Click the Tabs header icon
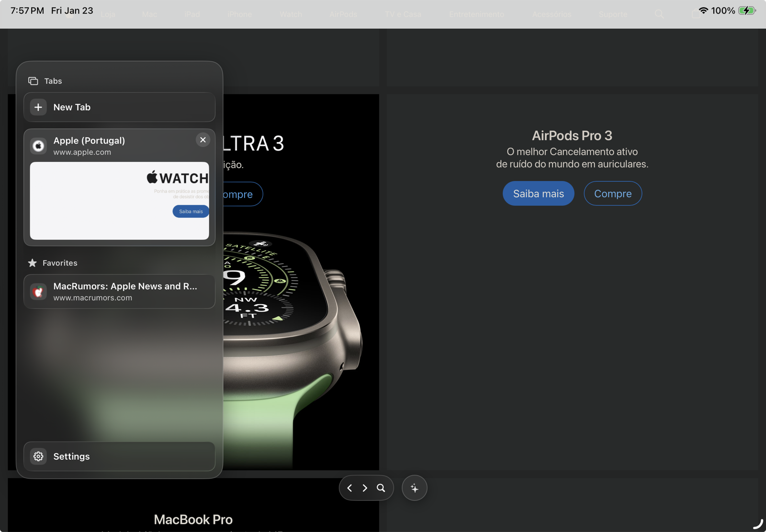This screenshot has width=766, height=532. [33, 81]
